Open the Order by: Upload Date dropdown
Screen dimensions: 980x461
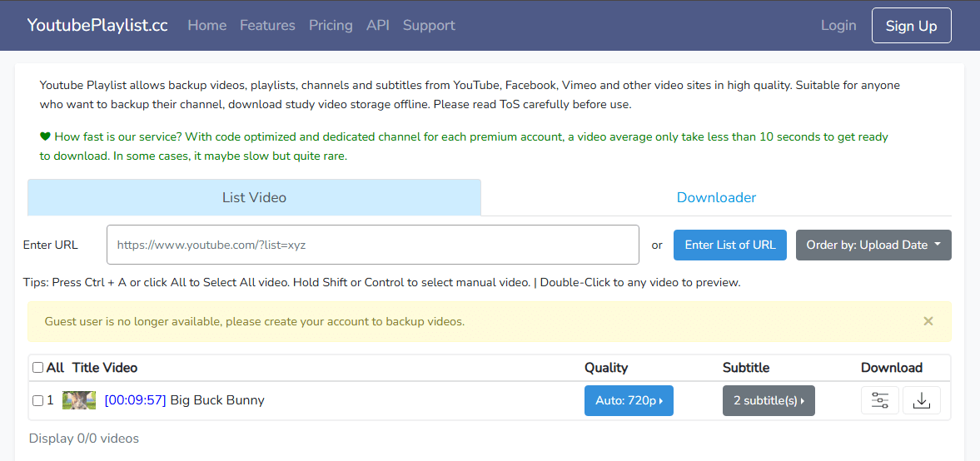(x=873, y=245)
